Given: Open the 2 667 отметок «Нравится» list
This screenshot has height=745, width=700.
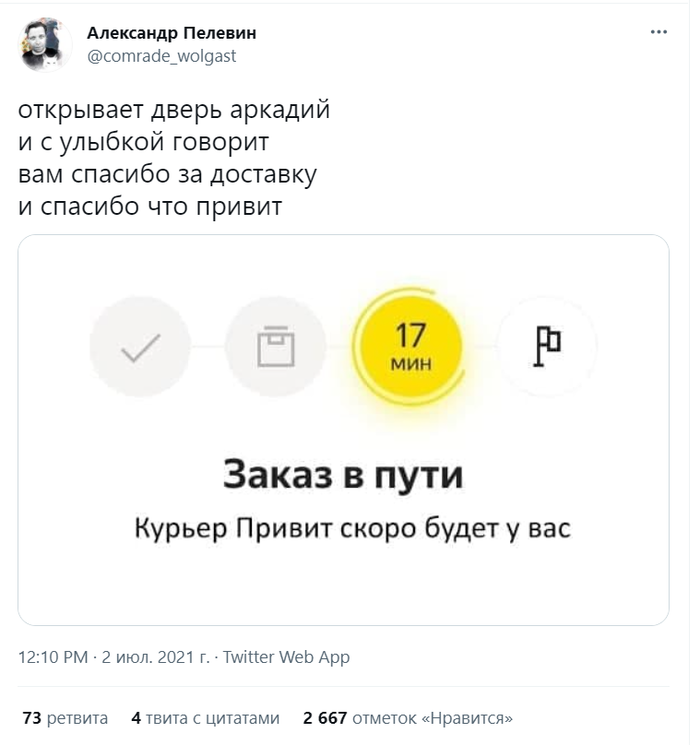Looking at the screenshot, I should pos(408,717).
